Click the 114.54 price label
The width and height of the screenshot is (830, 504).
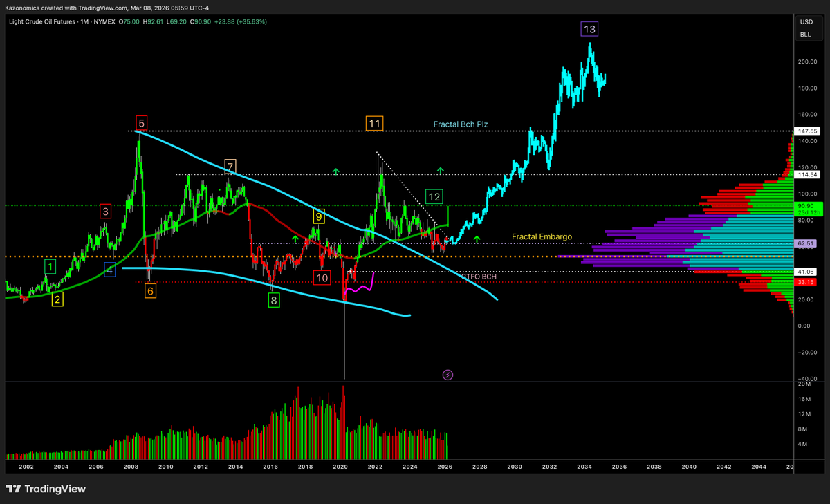[808, 175]
